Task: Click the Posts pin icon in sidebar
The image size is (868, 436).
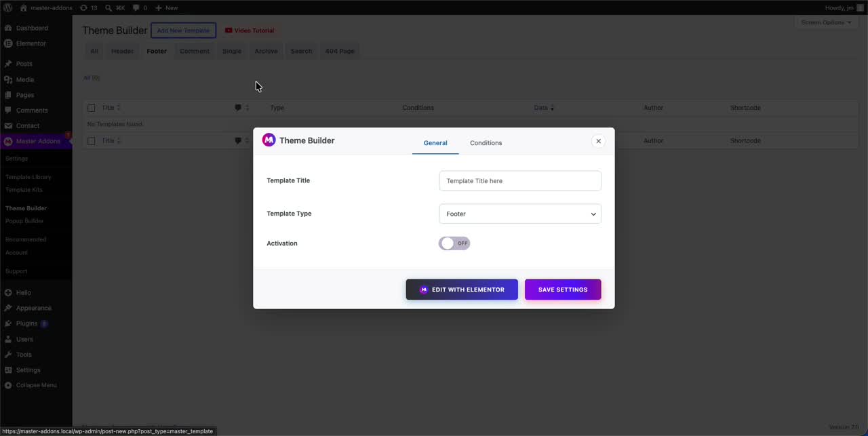Action: pyautogui.click(x=8, y=64)
